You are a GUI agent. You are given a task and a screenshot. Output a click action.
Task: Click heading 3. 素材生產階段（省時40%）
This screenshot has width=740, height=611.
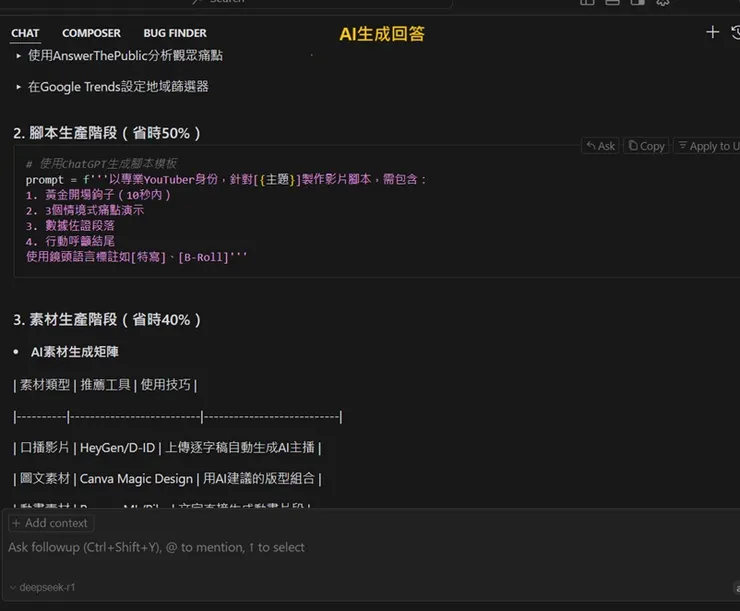click(107, 320)
